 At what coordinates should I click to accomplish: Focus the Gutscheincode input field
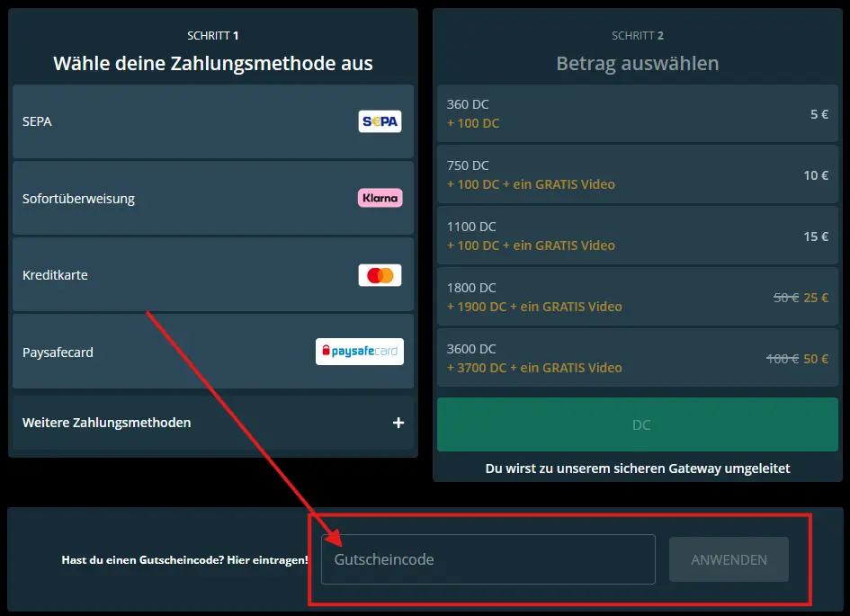pyautogui.click(x=488, y=559)
